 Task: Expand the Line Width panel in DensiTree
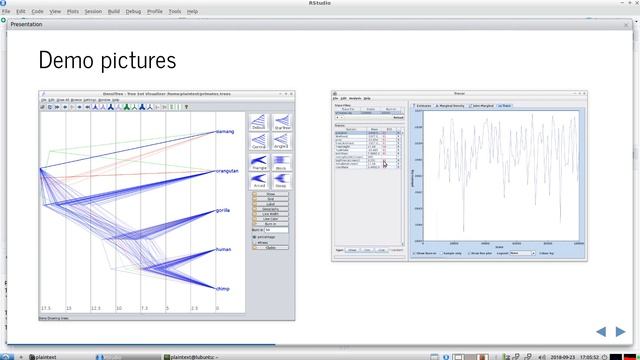(270, 214)
